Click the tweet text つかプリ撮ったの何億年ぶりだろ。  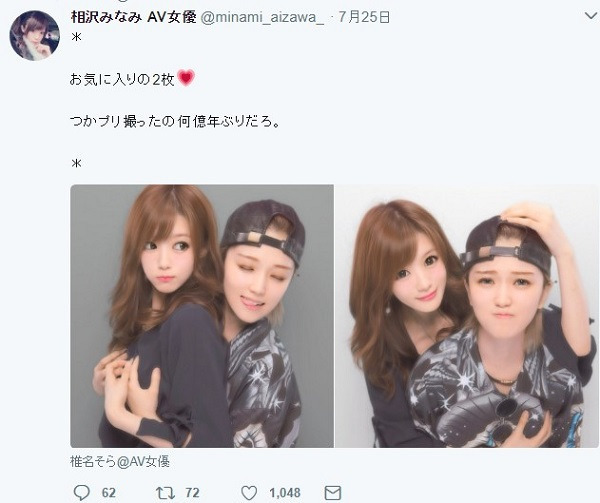coord(176,122)
